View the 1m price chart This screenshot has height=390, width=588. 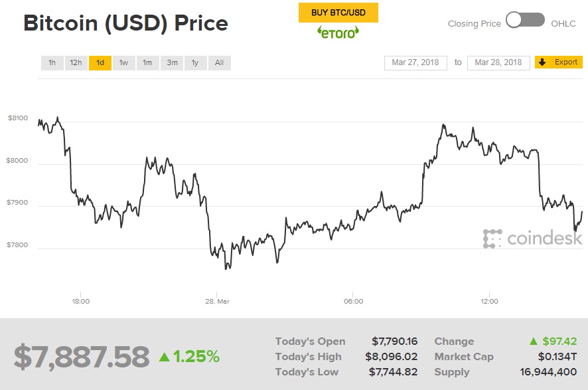[147, 62]
